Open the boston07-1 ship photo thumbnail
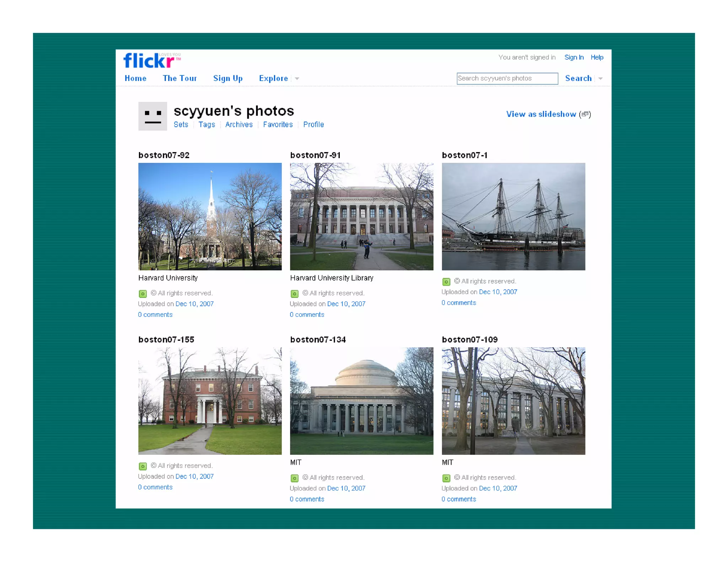Image resolution: width=728 pixels, height=562 pixels. 513,217
